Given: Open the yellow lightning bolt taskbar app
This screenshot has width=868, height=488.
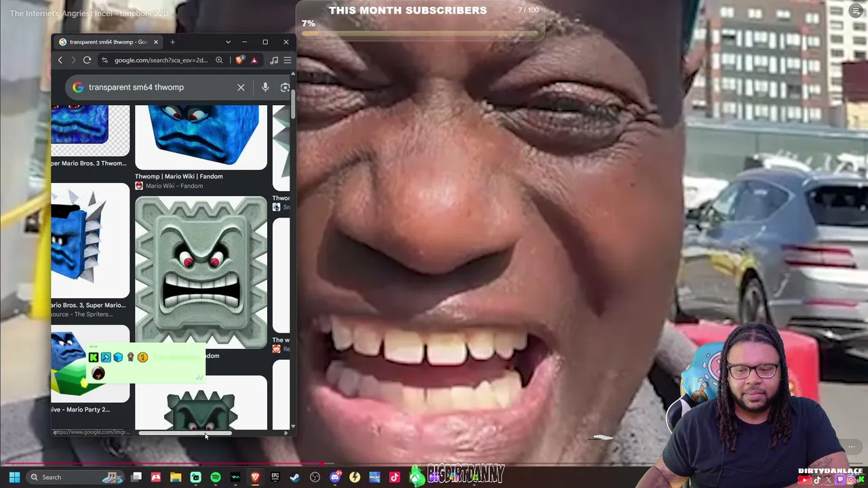Looking at the screenshot, I should click(x=355, y=477).
